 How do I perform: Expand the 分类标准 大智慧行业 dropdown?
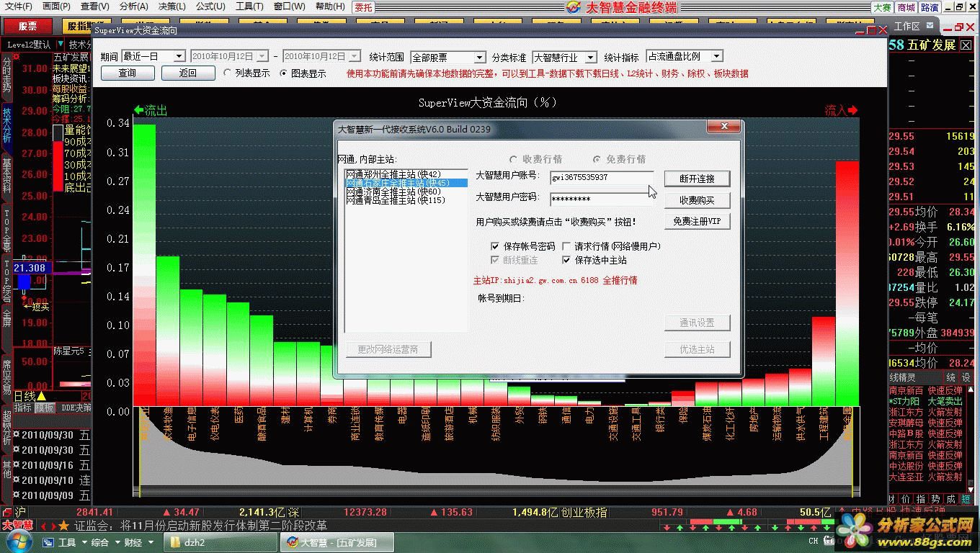click(x=591, y=57)
